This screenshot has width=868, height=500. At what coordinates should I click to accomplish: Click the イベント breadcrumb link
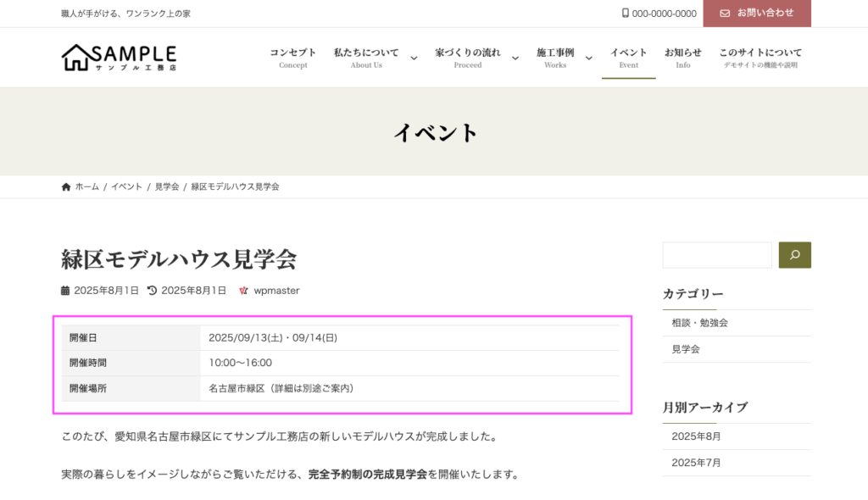[126, 186]
